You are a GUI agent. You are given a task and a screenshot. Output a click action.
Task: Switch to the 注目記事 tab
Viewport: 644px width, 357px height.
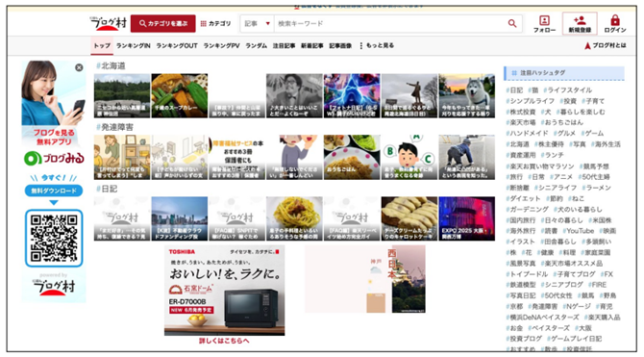click(x=284, y=45)
